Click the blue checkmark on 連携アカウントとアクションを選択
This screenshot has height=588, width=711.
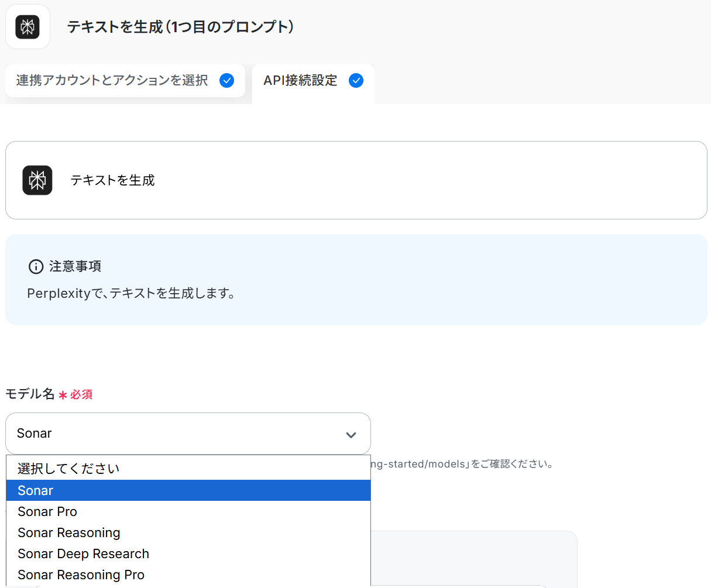226,81
